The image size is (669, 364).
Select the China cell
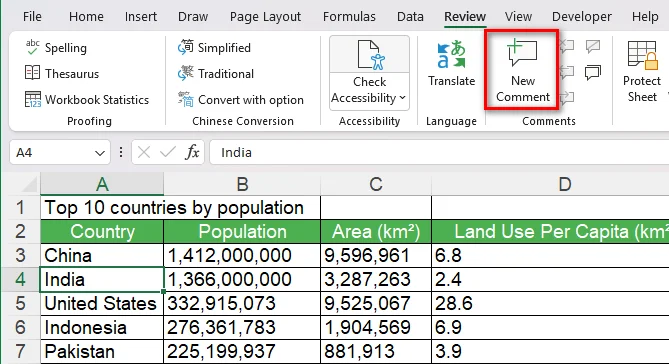coord(102,255)
